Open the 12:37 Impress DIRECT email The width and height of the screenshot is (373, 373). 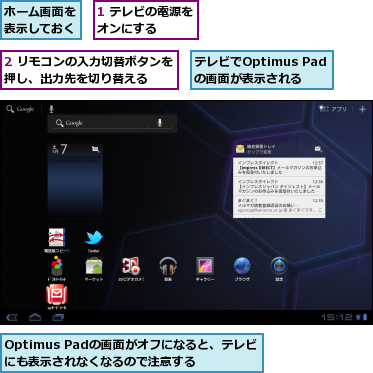(279, 168)
